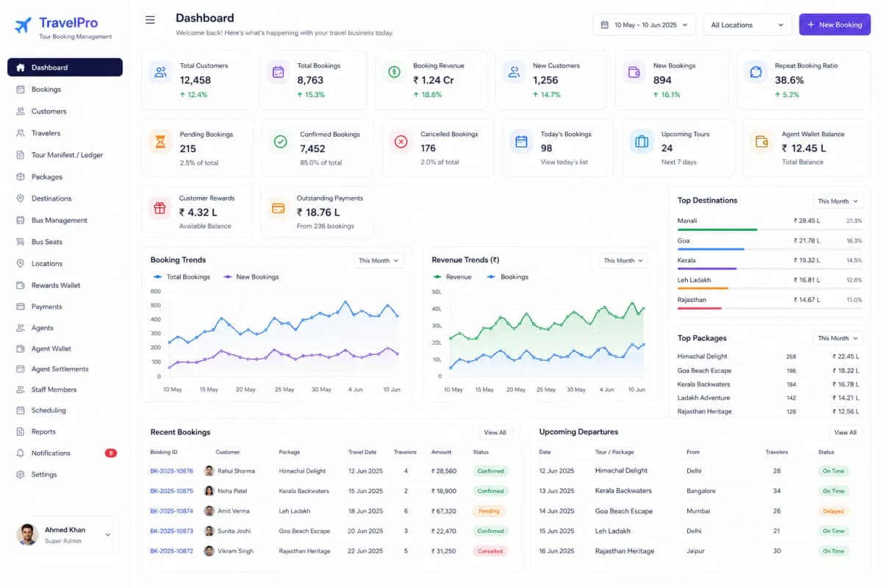The image size is (882, 588).
Task: Click the Pending Bookings hourglass icon
Action: (160, 141)
